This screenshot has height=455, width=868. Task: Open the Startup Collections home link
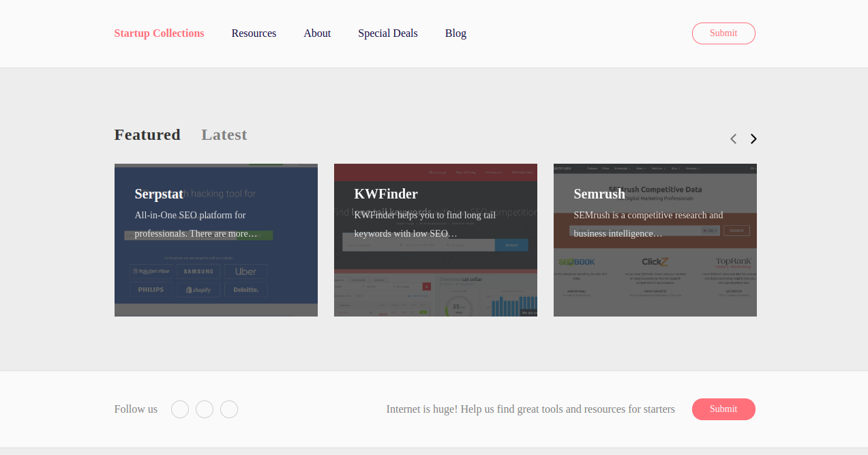coord(159,33)
